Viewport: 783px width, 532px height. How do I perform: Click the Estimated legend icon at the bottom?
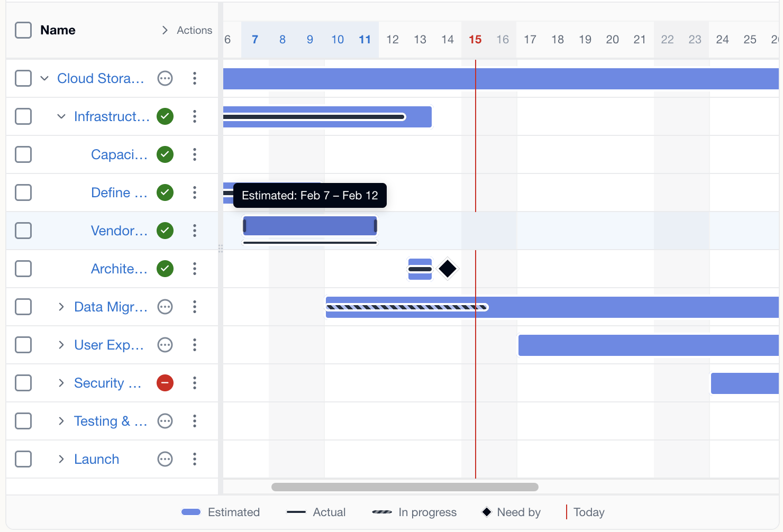pyautogui.click(x=191, y=512)
